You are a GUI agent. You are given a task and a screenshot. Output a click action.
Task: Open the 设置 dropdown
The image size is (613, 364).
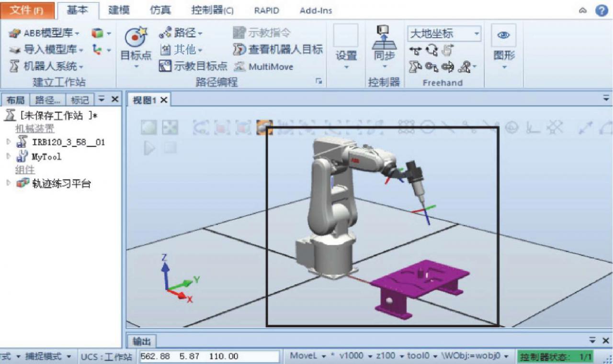pos(346,67)
